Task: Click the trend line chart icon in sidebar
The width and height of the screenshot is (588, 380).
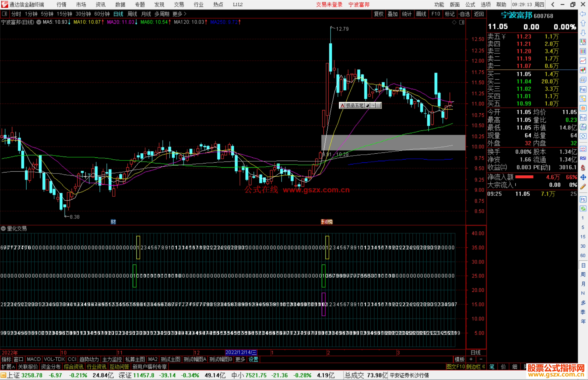Action: 583,61
